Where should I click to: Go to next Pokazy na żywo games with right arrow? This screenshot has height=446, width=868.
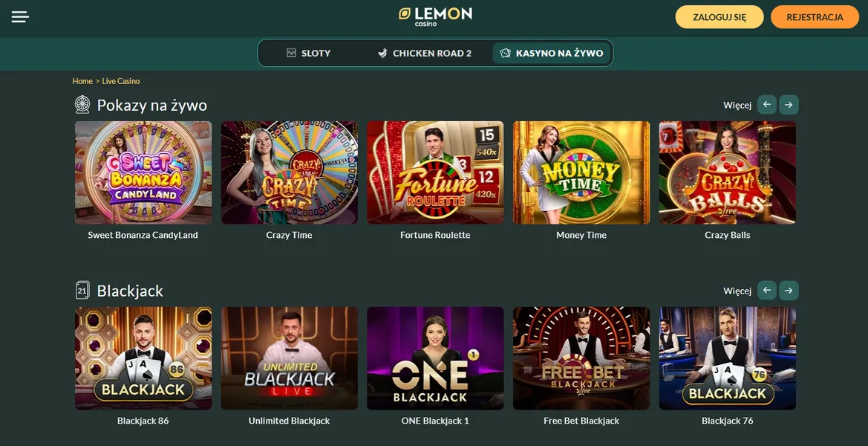(x=789, y=105)
